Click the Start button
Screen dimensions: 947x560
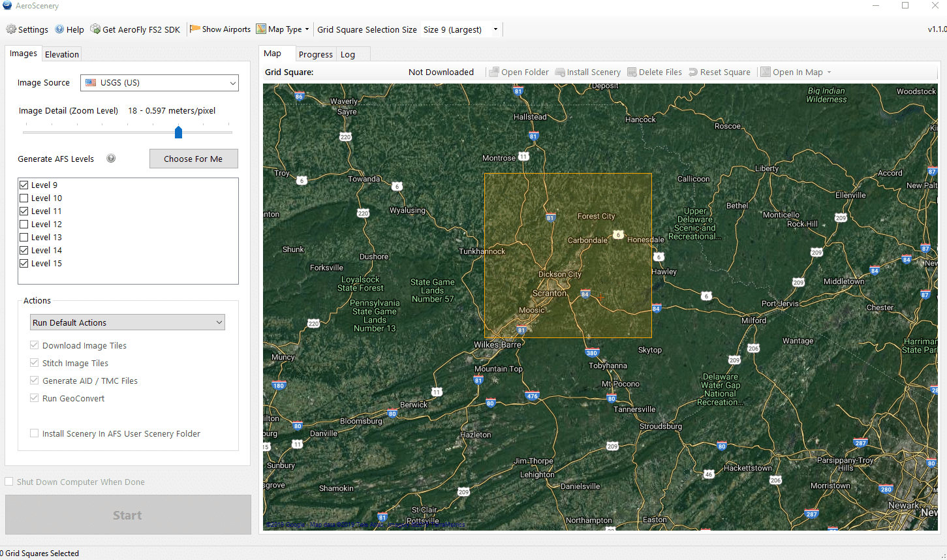[128, 515]
